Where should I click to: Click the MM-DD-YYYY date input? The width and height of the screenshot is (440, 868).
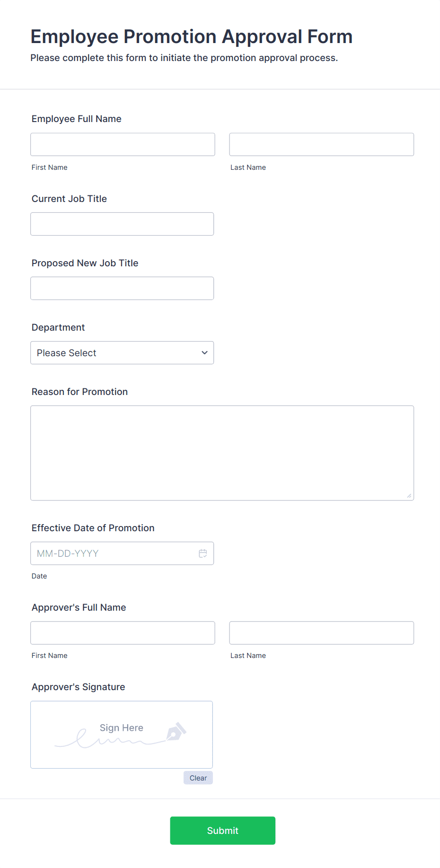[x=109, y=553]
